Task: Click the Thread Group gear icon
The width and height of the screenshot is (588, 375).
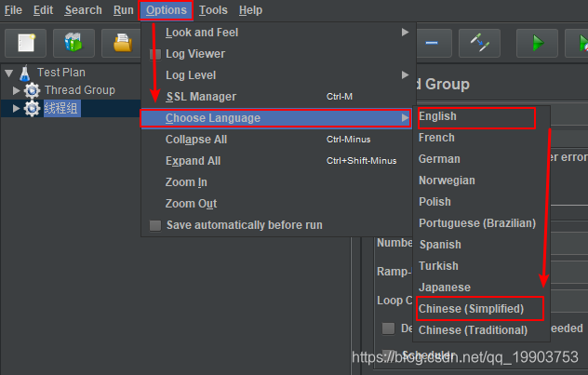Action: point(32,90)
